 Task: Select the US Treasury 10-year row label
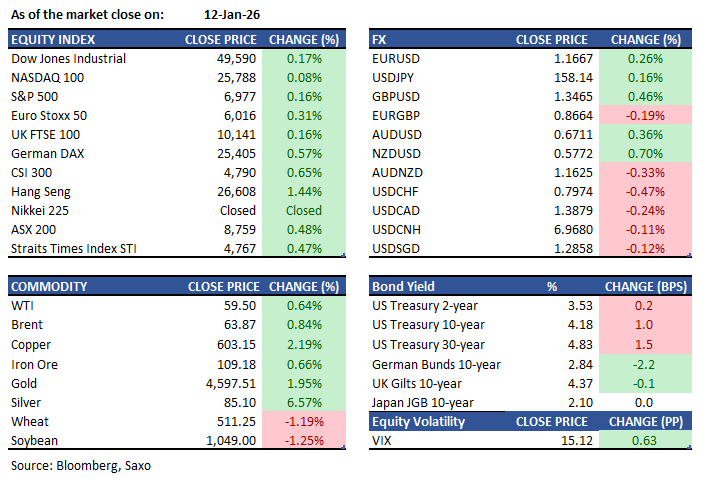[428, 325]
